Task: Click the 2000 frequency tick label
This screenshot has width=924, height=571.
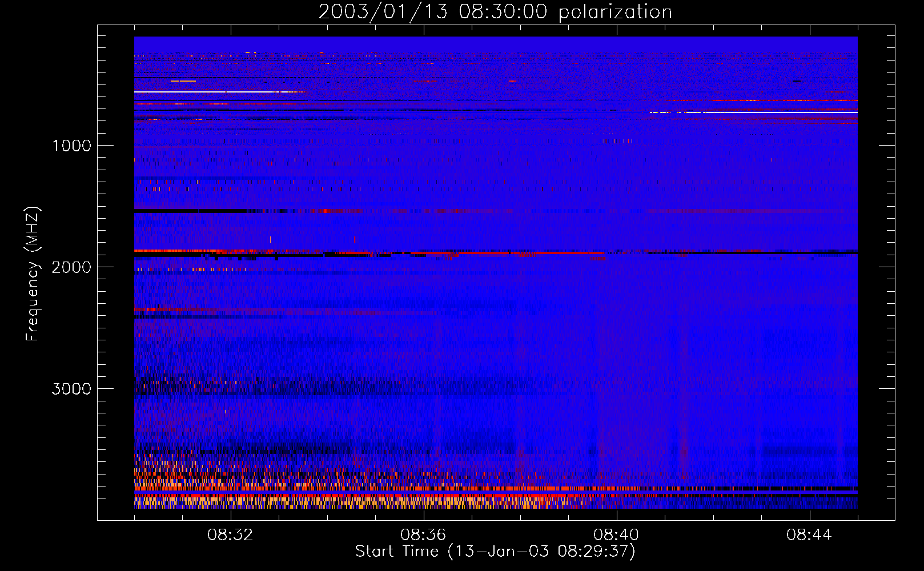Action: coord(71,267)
